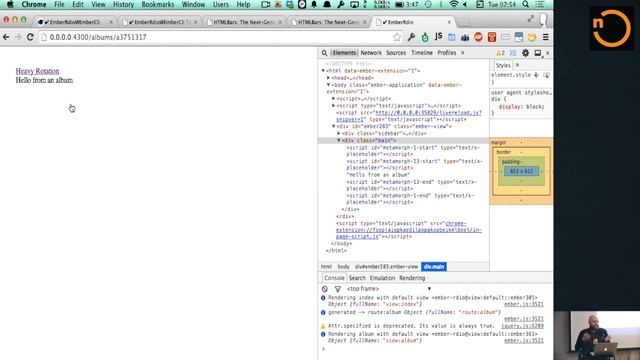Expand the head element node

point(328,78)
